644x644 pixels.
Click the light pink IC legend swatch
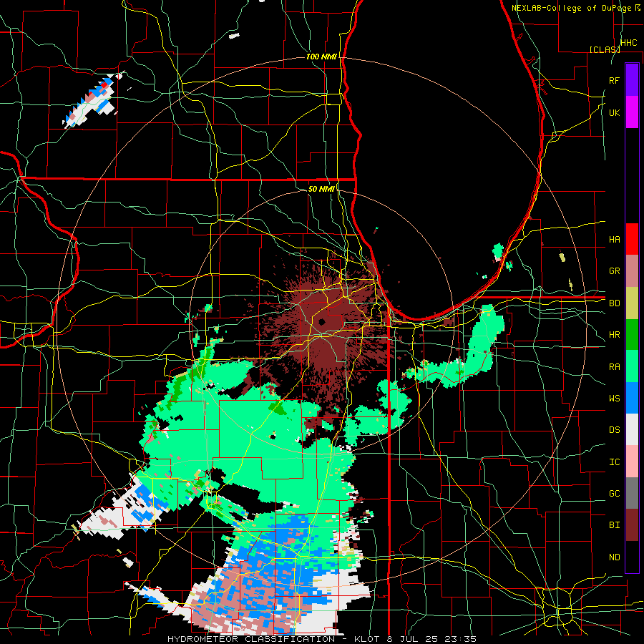pos(632,462)
